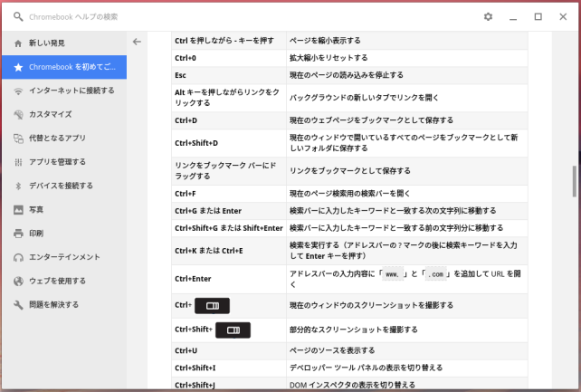Screen dimensions: 581x392
Task: Collapse the sidebar with back arrow
Action: tap(137, 42)
